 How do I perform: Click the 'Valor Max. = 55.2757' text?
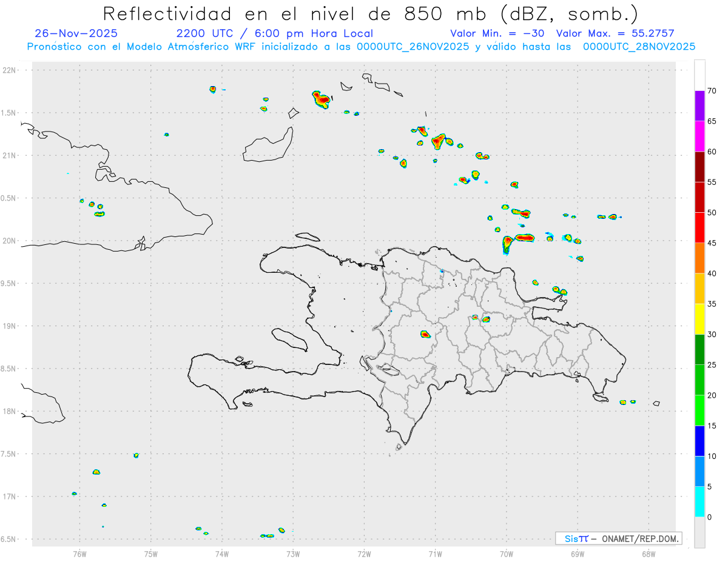coord(615,33)
